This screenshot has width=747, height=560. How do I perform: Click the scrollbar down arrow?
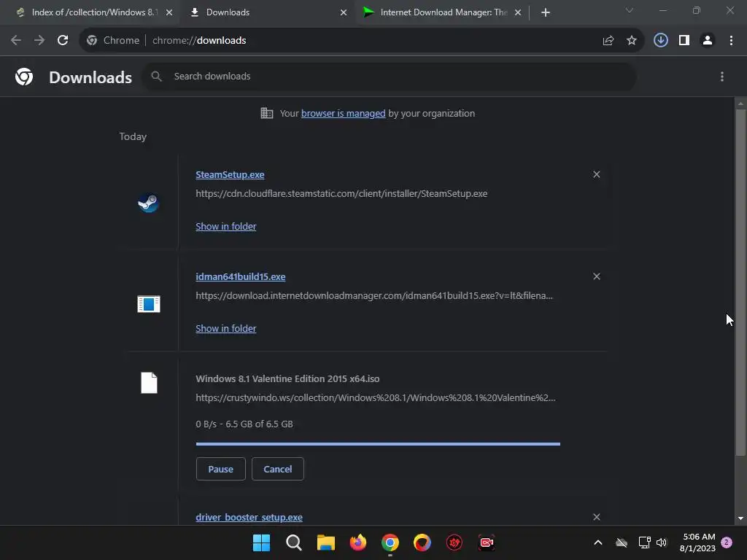(x=740, y=518)
